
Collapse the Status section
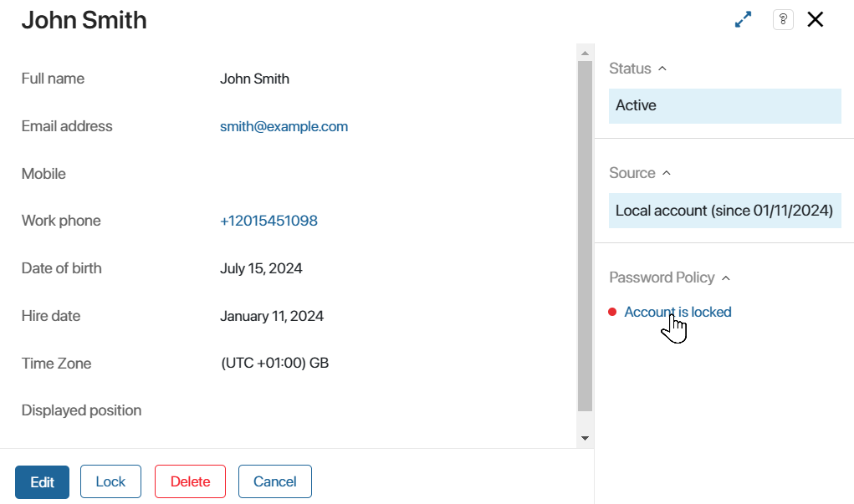pyautogui.click(x=662, y=69)
